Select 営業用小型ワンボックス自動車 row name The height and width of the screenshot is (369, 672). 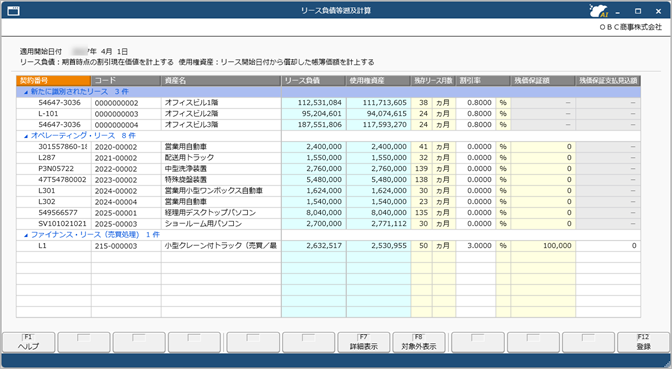221,191
